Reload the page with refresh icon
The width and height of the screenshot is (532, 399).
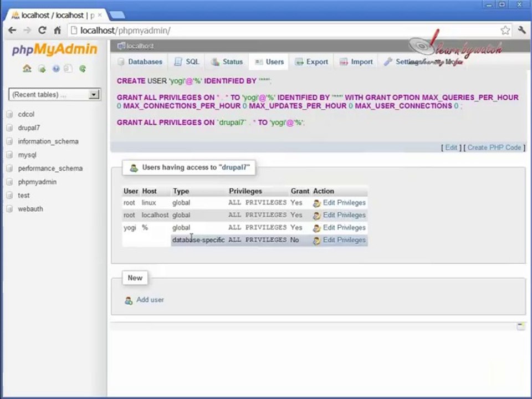(x=42, y=30)
